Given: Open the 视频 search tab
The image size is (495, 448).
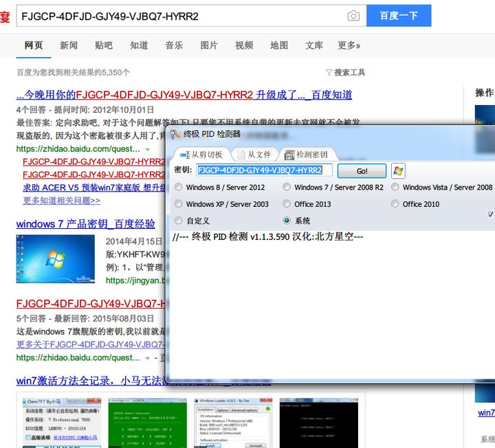Looking at the screenshot, I should click(244, 45).
